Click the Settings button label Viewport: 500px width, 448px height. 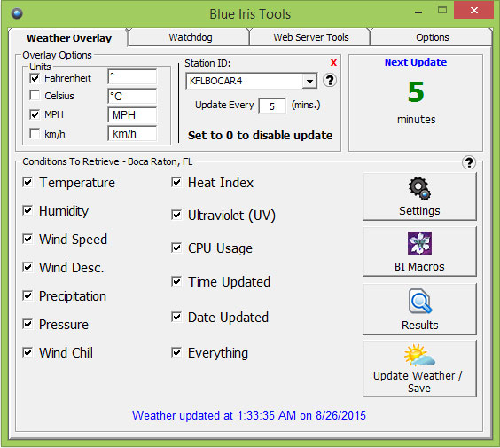coord(419,210)
